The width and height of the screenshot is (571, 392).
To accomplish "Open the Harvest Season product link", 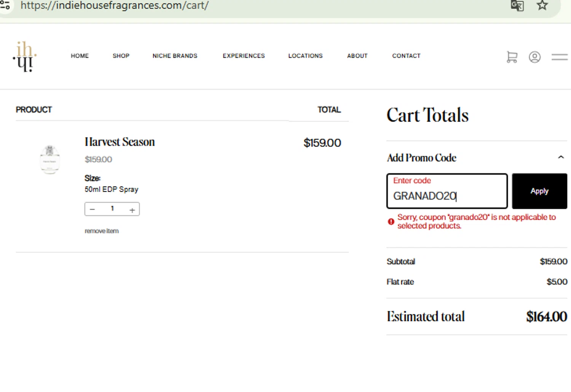I will pos(120,142).
